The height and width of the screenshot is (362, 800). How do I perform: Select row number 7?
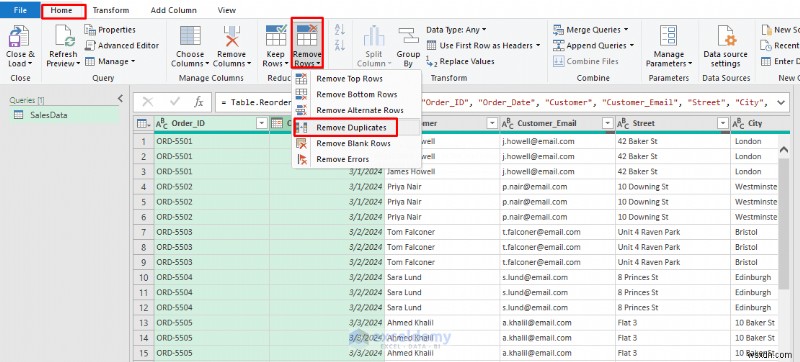pos(144,232)
